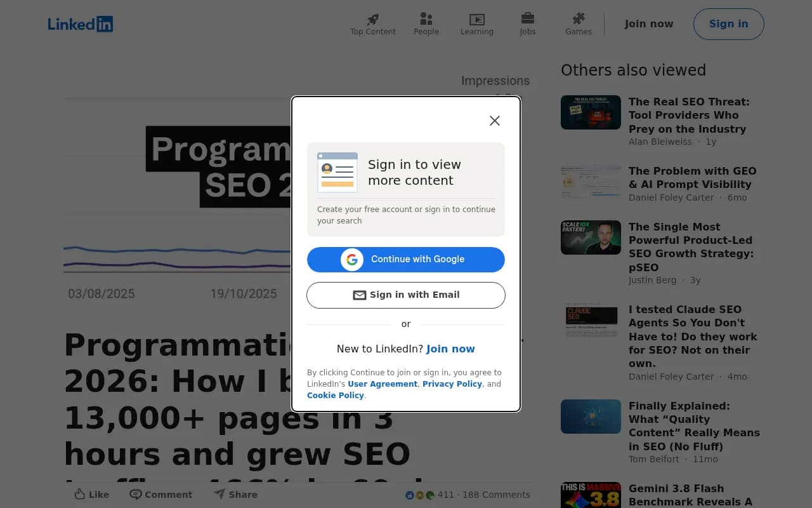
Task: Click the GEO & AI Prompt thumbnail
Action: (591, 182)
